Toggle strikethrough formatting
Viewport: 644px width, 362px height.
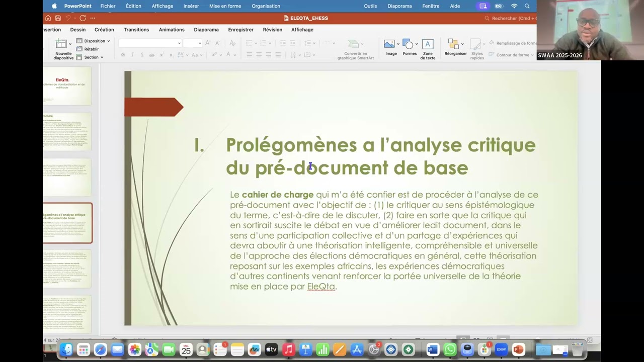(152, 55)
